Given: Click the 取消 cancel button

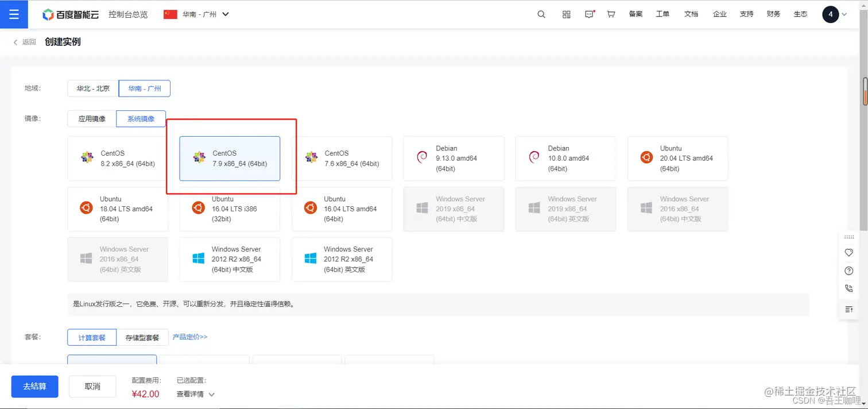Looking at the screenshot, I should click(x=92, y=387).
